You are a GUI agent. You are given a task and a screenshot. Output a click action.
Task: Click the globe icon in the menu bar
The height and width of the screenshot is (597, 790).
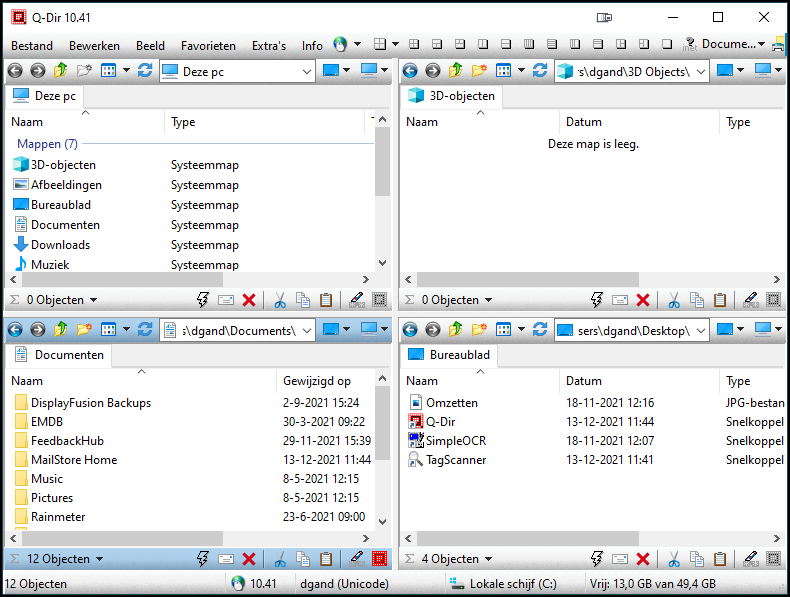tap(340, 45)
